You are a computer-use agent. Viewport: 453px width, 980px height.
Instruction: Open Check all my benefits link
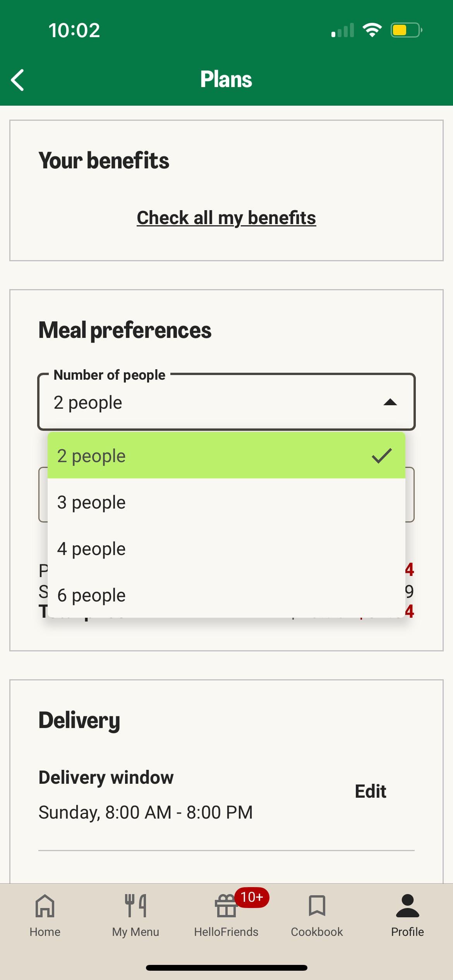point(226,218)
